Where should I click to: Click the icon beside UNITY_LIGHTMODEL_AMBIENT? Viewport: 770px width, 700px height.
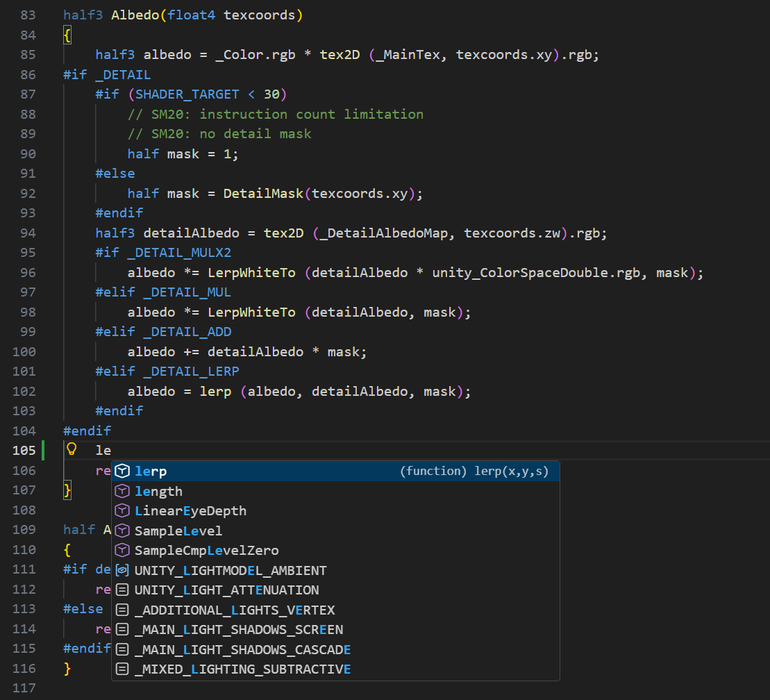click(122, 570)
